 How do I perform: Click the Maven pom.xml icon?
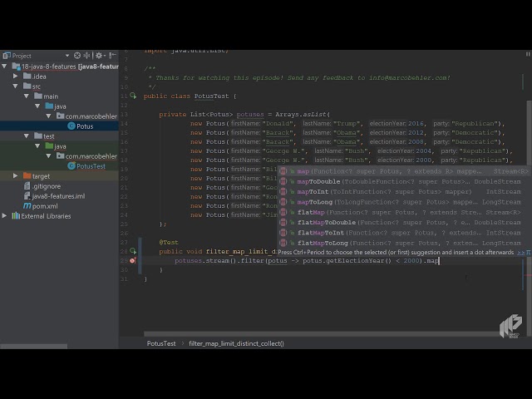click(x=27, y=205)
